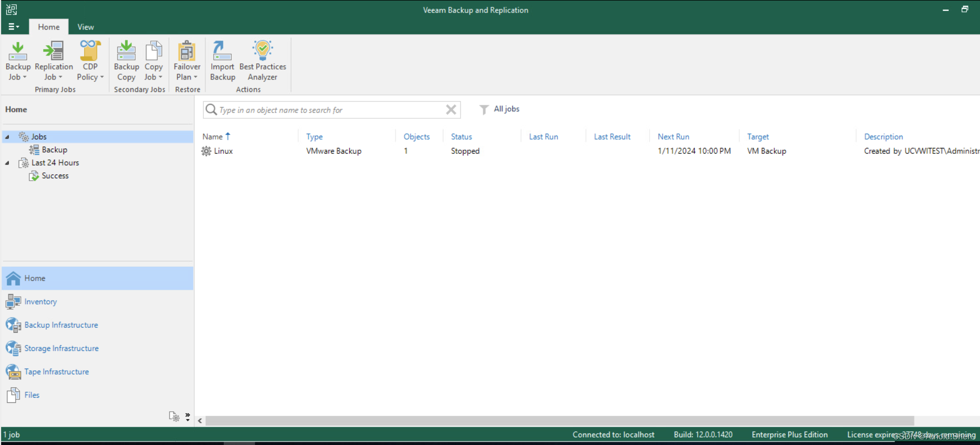Select the Jobs tree node
This screenshot has width=980, height=445.
point(99,137)
